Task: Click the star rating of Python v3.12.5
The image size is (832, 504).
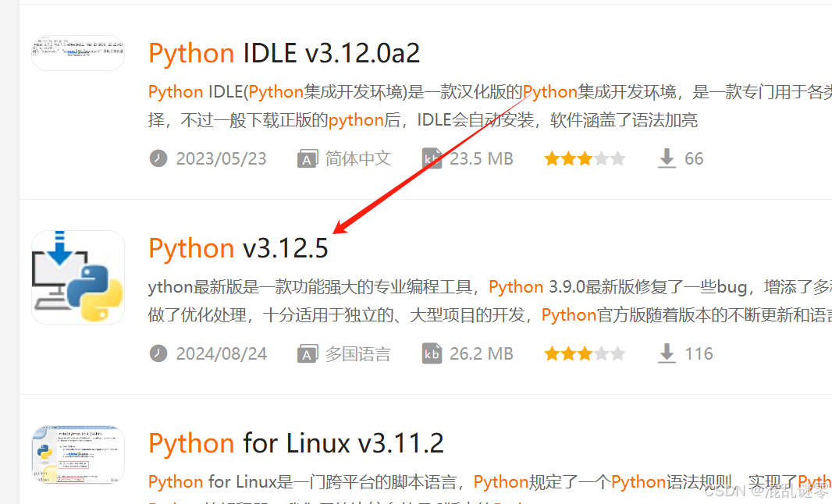Action: [585, 354]
